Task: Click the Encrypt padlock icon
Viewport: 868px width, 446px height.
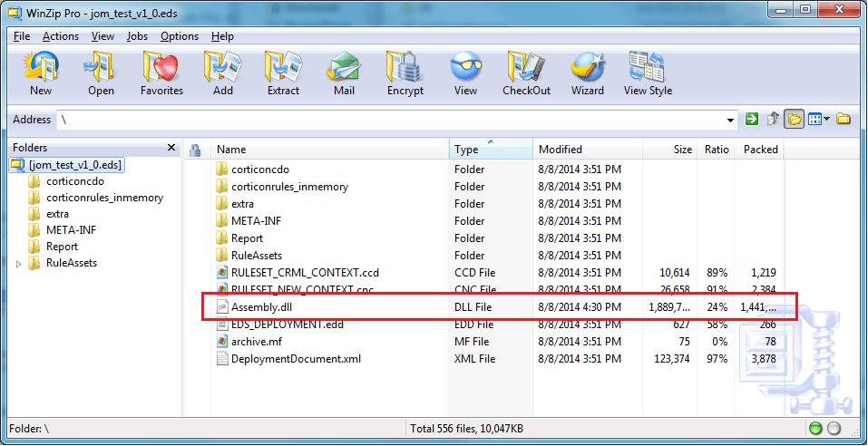Action: click(x=405, y=73)
